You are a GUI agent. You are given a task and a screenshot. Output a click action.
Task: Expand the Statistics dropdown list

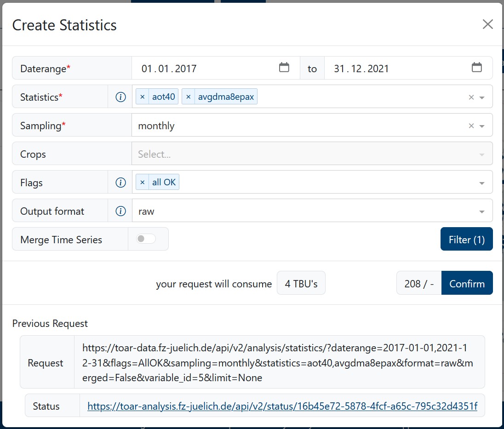482,97
